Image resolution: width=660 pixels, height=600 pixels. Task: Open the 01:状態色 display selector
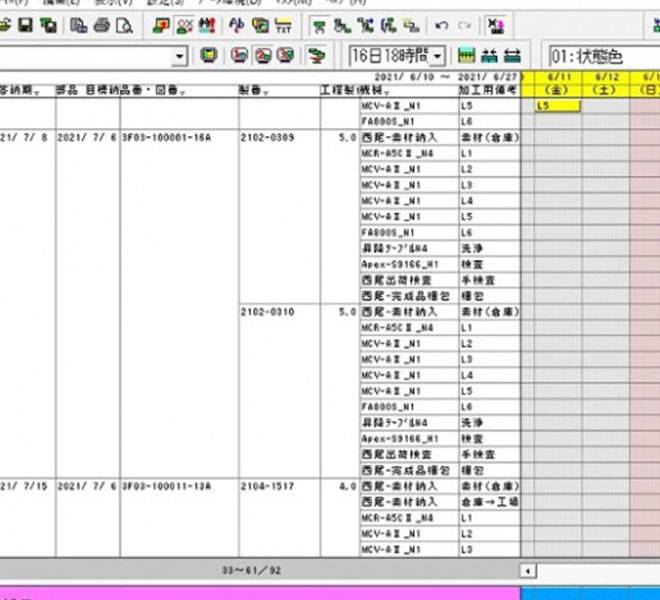coord(600,55)
